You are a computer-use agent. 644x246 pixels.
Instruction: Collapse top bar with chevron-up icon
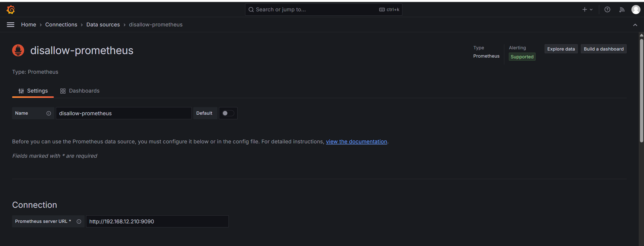click(635, 25)
